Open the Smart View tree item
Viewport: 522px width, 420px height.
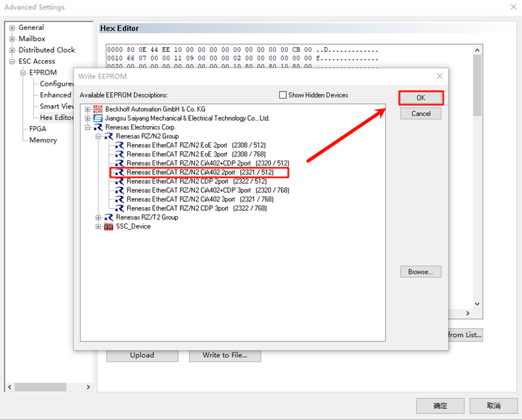56,106
